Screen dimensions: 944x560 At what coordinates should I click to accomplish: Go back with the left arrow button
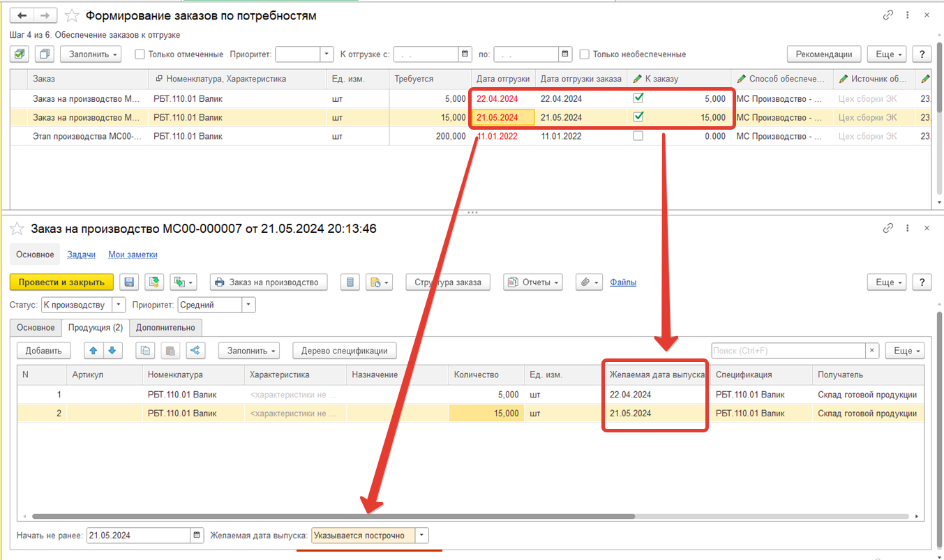pyautogui.click(x=22, y=15)
